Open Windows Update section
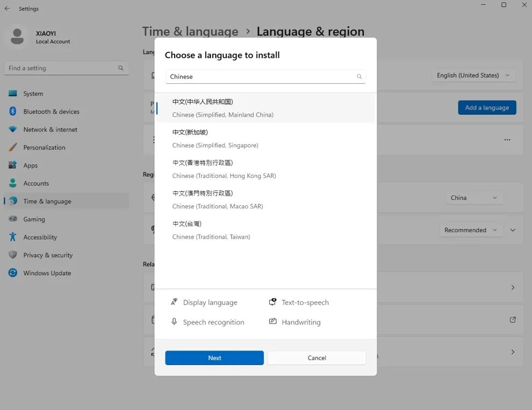532x410 pixels. point(66,273)
